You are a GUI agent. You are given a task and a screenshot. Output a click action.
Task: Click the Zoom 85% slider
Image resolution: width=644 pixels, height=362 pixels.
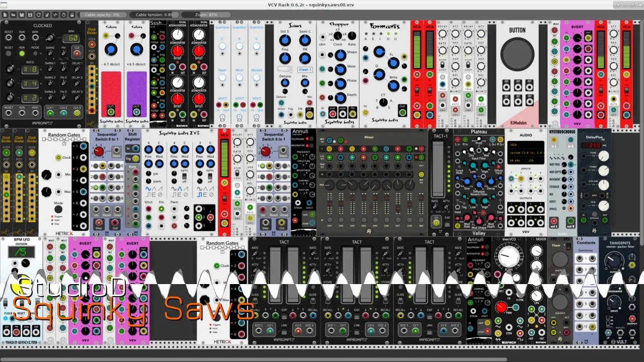pyautogui.click(x=207, y=15)
